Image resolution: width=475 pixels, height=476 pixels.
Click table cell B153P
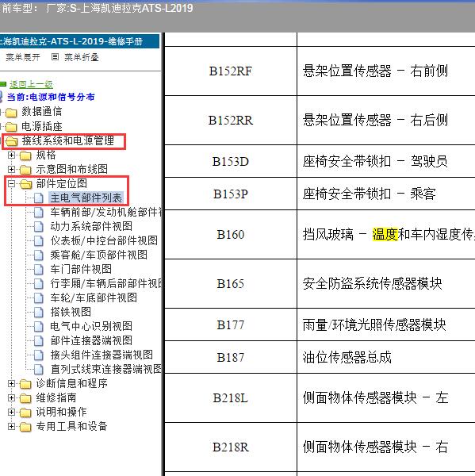(x=231, y=194)
